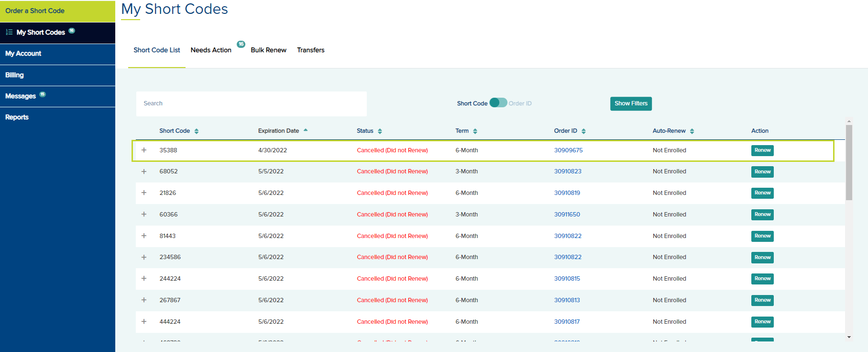Click the short code Search field
868x352 pixels.
pos(251,103)
